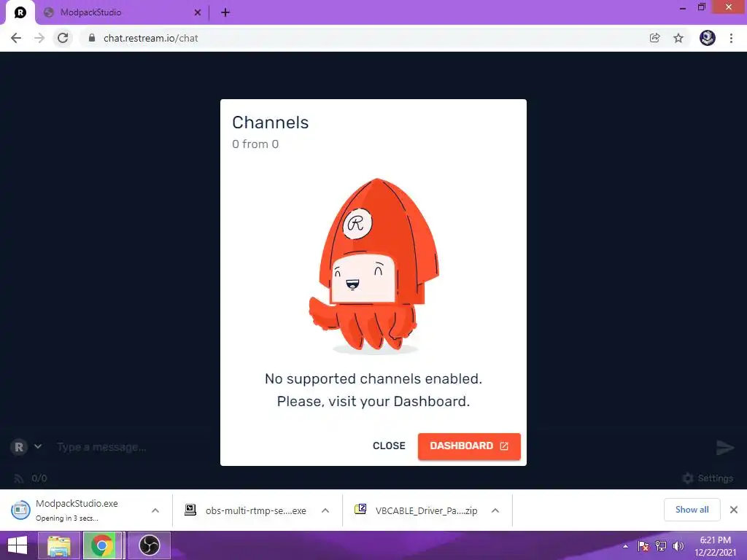The image size is (747, 560).
Task: Close the downloads bar
Action: point(734,510)
